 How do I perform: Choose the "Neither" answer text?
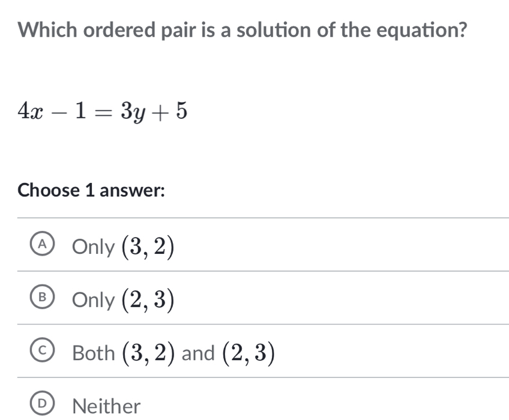point(106,406)
